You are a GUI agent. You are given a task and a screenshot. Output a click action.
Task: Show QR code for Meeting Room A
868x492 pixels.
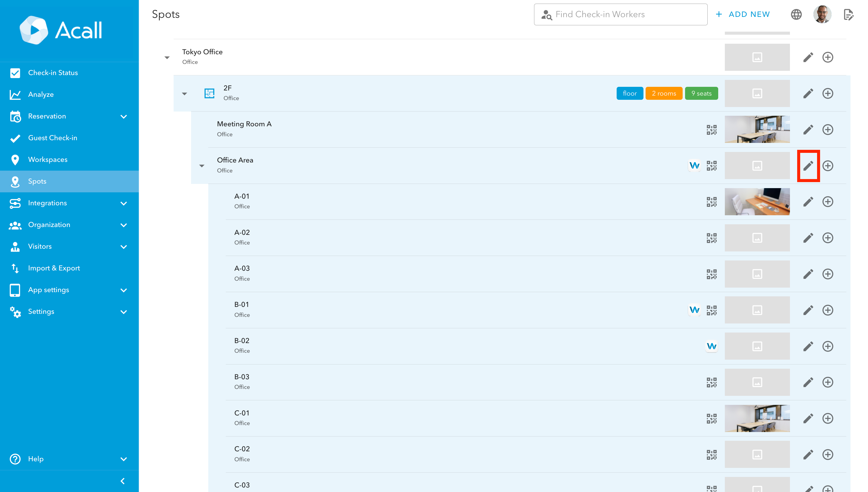coord(711,129)
